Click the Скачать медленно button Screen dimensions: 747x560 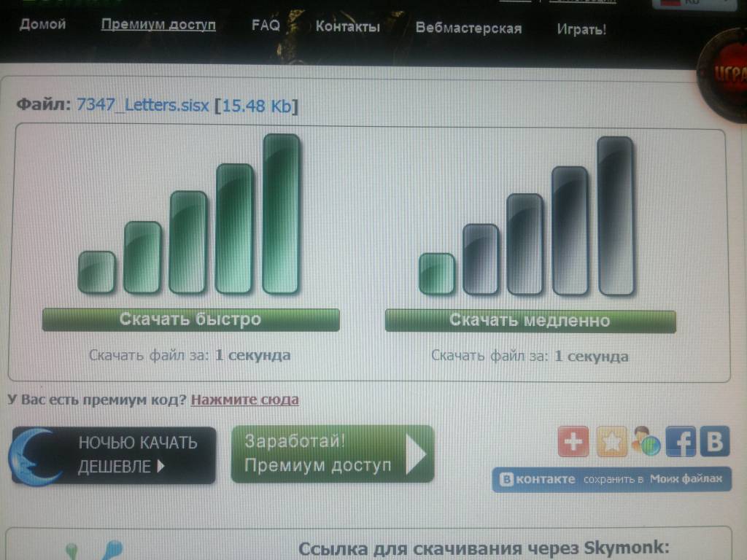click(530, 321)
